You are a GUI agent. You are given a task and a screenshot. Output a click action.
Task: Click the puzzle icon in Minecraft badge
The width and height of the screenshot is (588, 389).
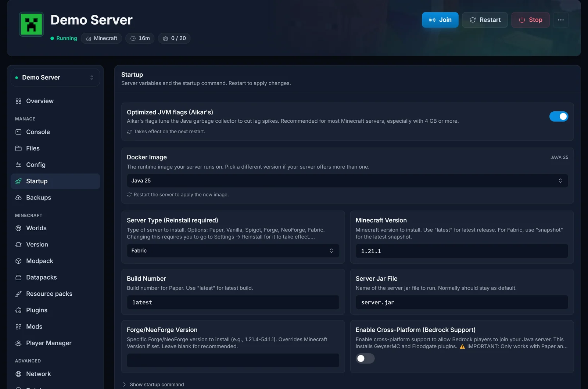pos(88,38)
